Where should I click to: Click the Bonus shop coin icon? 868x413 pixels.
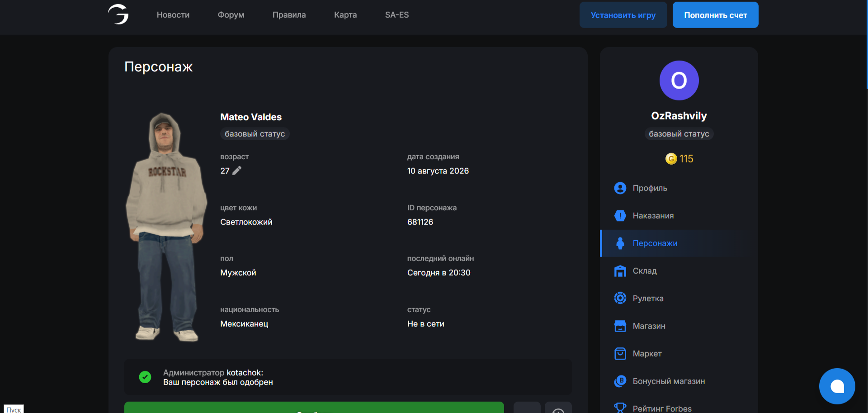click(x=620, y=381)
